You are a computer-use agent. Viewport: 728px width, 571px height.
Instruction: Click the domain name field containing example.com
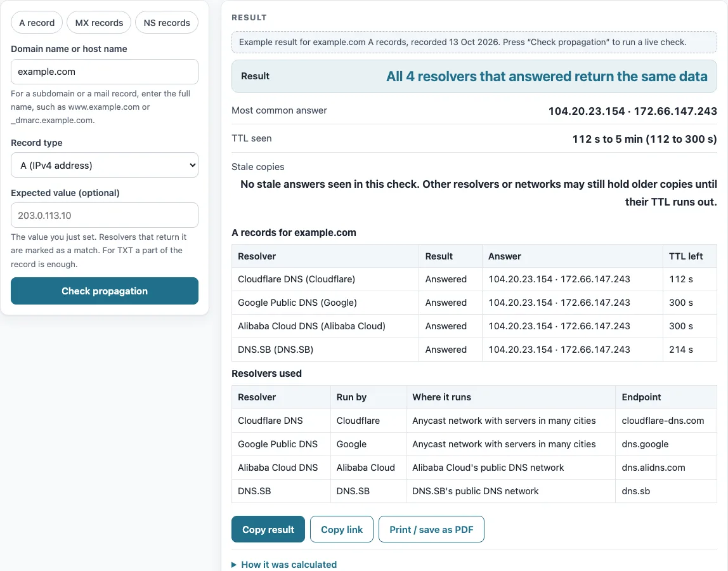pos(105,72)
